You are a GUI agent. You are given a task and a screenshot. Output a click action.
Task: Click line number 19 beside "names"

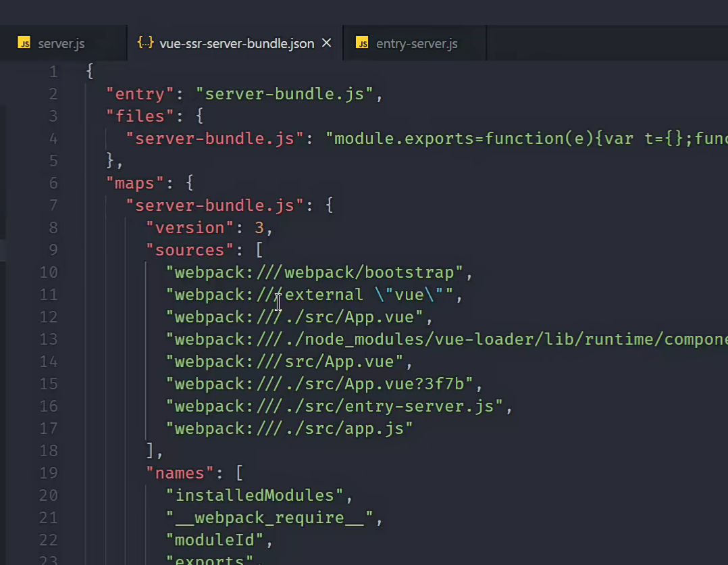(49, 473)
